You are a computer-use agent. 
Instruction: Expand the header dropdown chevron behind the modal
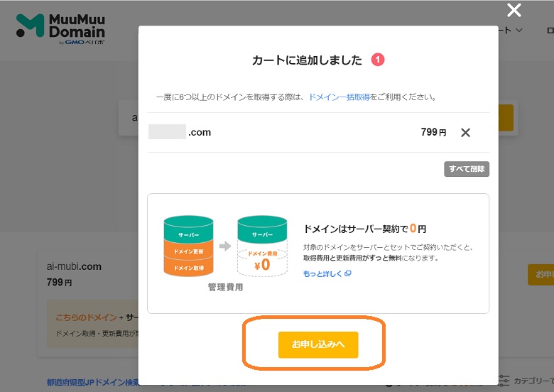(518, 31)
